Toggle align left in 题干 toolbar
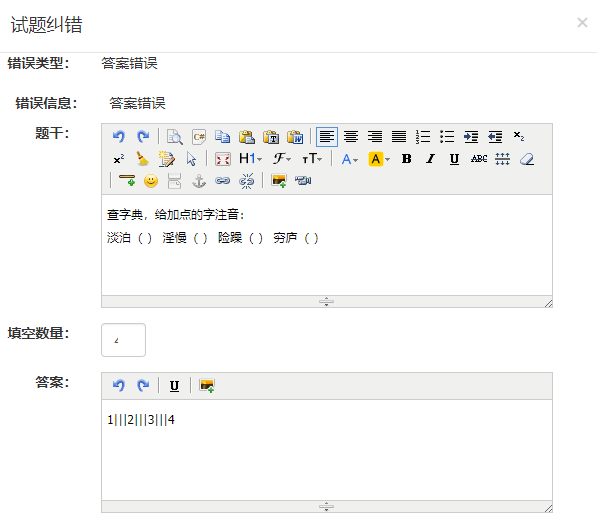This screenshot has height=523, width=597. pos(327,136)
